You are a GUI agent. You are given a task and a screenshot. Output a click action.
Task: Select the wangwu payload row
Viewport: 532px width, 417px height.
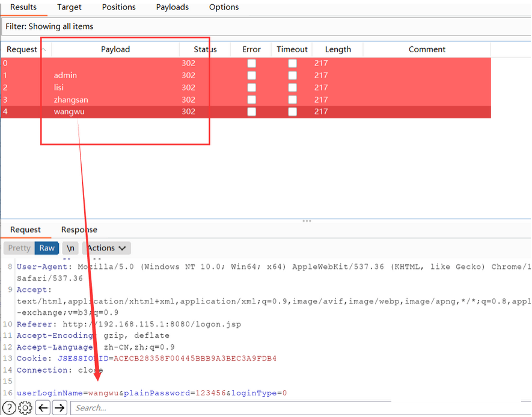click(x=246, y=112)
